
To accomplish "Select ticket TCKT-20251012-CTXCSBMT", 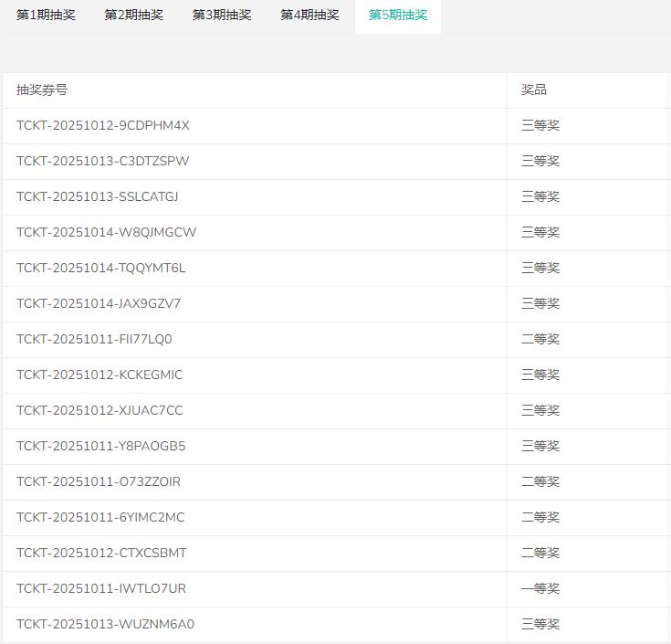I will [x=101, y=553].
